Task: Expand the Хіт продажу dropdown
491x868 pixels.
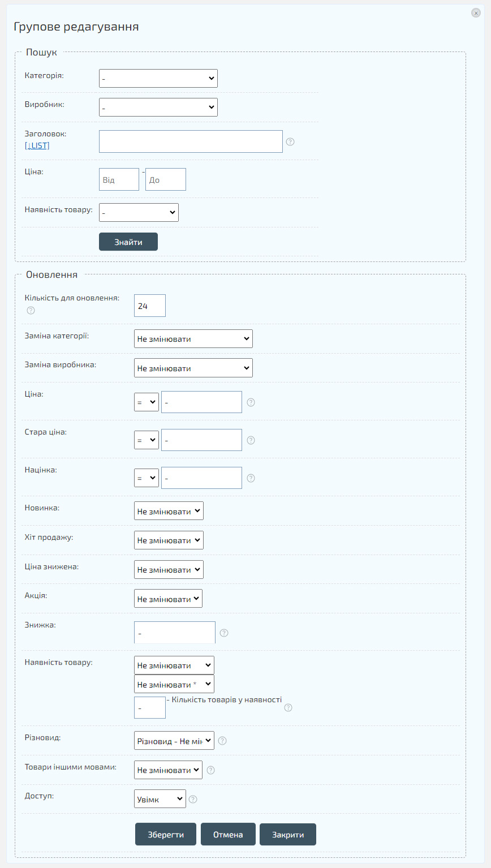Action: 169,540
